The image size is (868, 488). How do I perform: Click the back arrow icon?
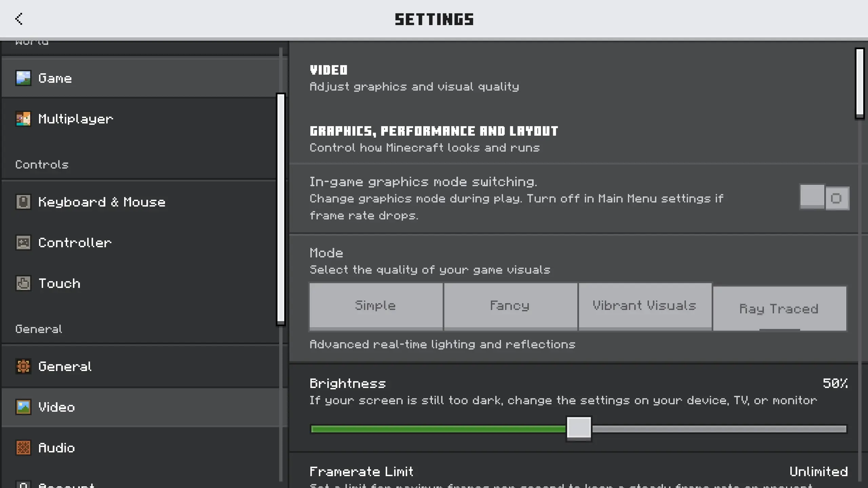pyautogui.click(x=19, y=19)
